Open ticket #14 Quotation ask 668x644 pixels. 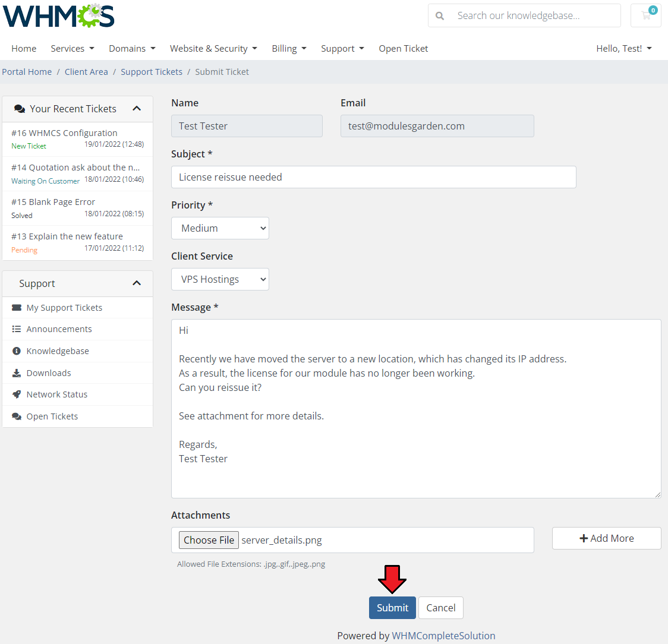click(x=77, y=174)
